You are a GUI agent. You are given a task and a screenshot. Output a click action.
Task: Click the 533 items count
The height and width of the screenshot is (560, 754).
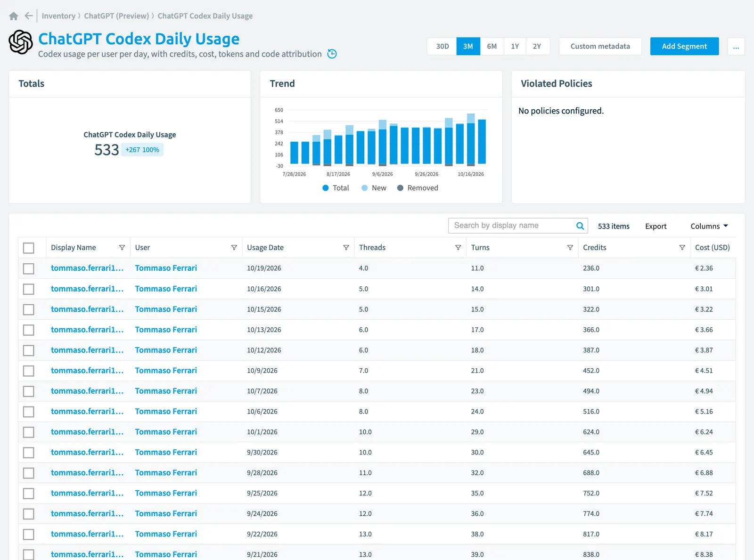(614, 226)
